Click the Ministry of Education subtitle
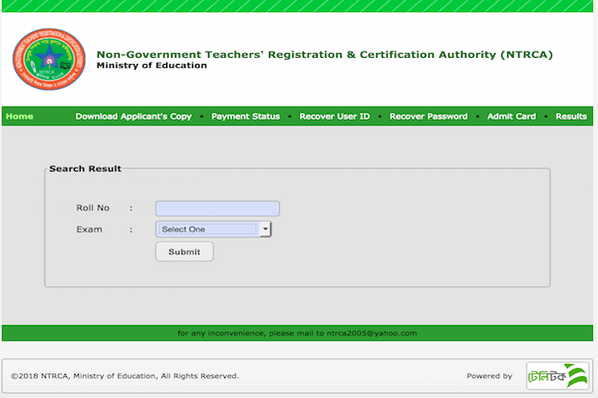This screenshot has height=398, width=598. (152, 66)
